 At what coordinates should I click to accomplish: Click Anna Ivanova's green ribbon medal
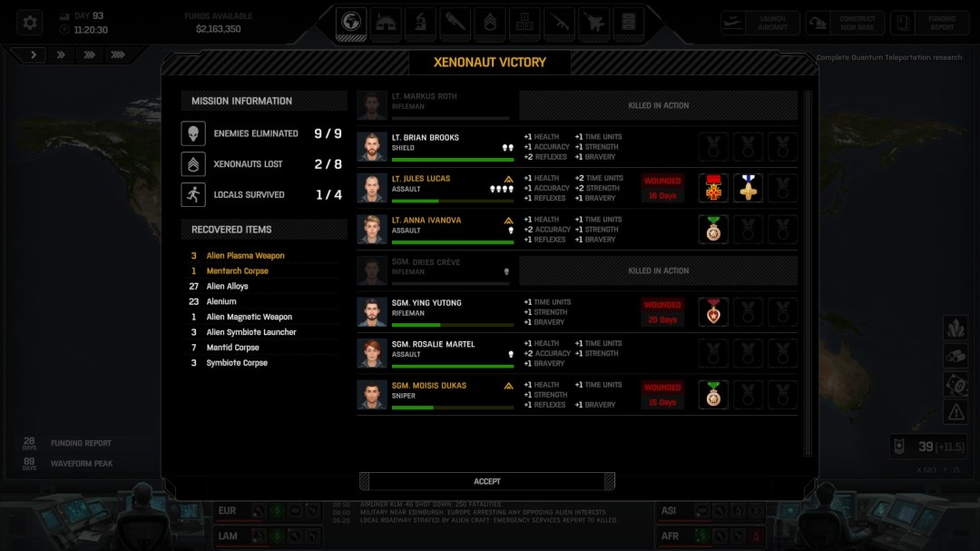tap(713, 230)
